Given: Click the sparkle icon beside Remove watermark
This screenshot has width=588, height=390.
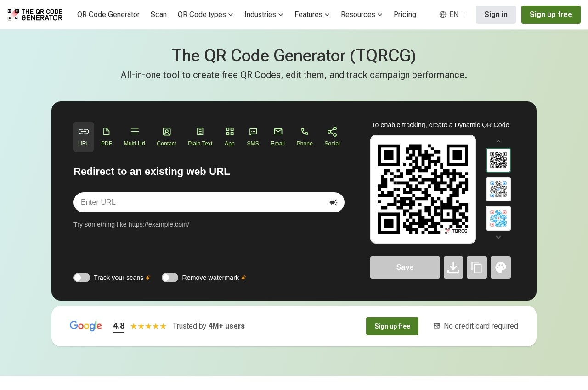Looking at the screenshot, I should 243,278.
